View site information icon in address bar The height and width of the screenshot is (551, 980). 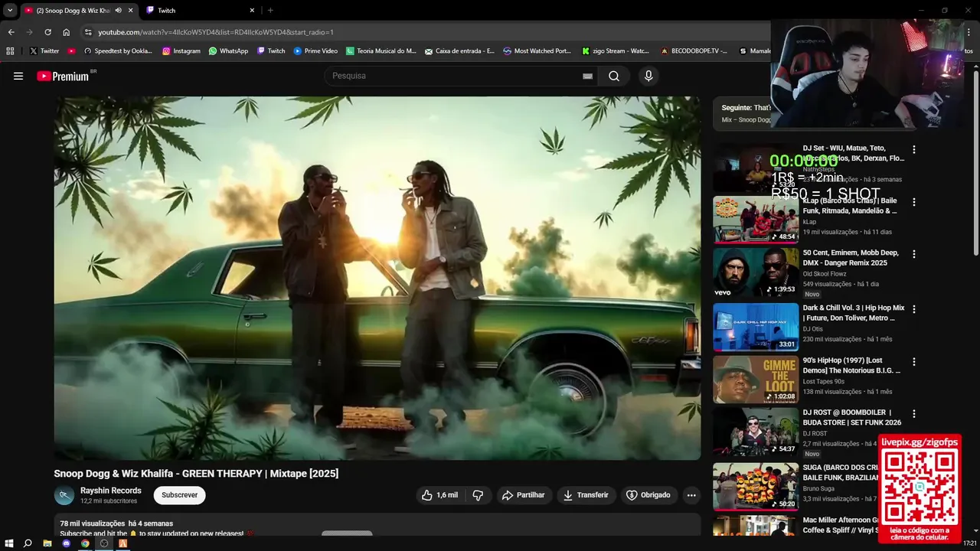(88, 32)
